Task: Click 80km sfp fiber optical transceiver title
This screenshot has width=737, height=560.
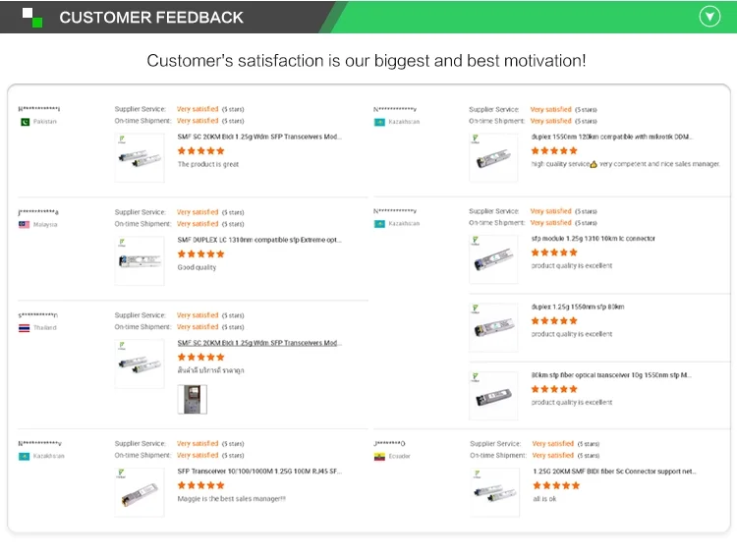Action: tap(611, 375)
